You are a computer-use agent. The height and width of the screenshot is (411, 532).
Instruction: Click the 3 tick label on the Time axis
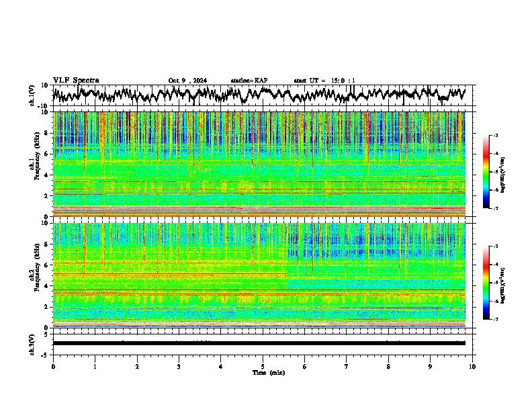tap(179, 367)
